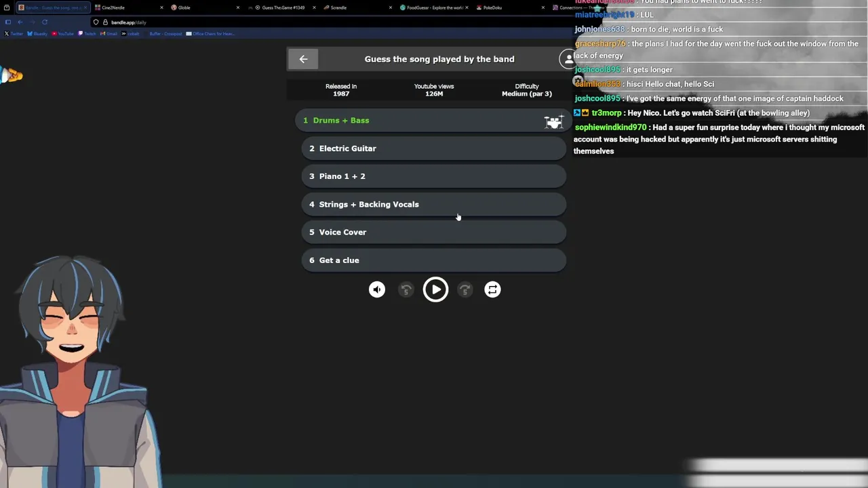
Task: Select the Electric Guitar step
Action: tap(433, 148)
